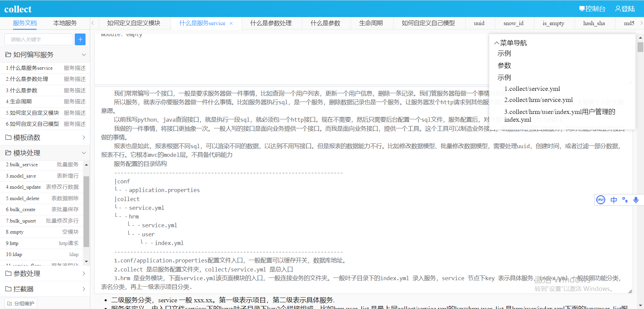
Task: Open the hash_sha tab
Action: (x=594, y=23)
